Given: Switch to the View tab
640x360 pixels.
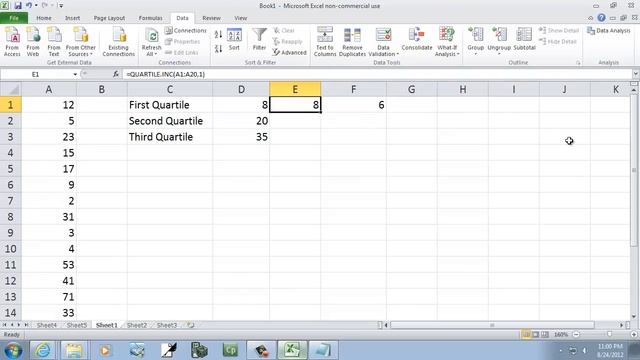Looking at the screenshot, I should (x=240, y=18).
